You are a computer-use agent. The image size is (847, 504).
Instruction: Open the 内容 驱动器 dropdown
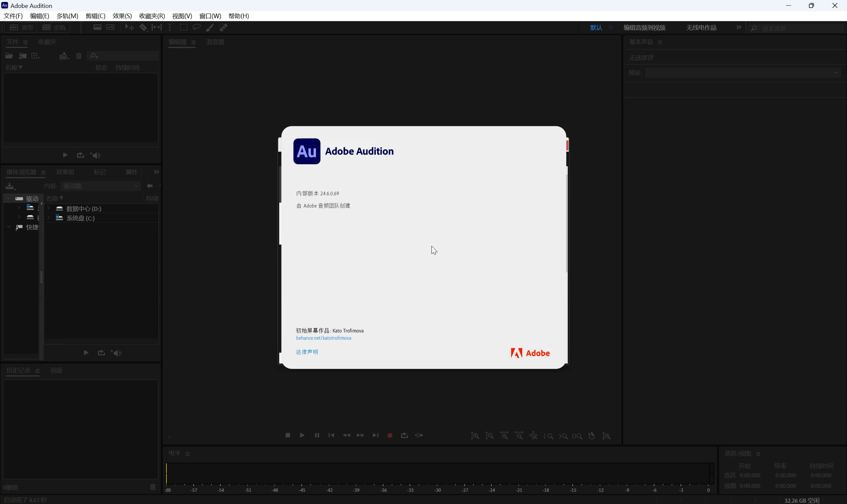point(101,186)
